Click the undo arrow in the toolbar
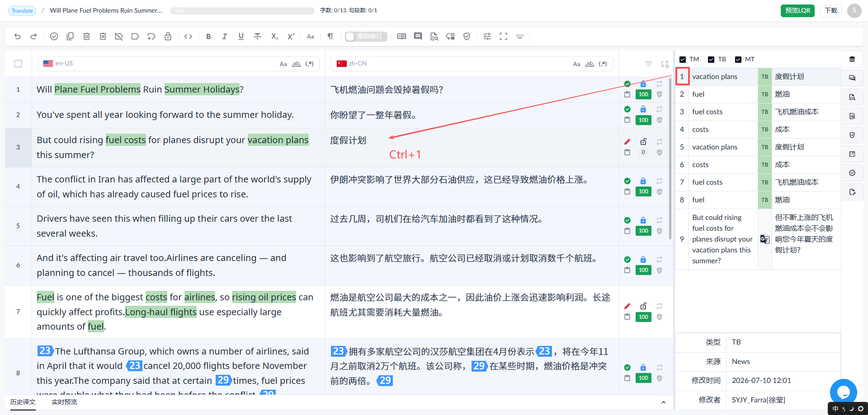Image resolution: width=868 pixels, height=415 pixels. [x=18, y=37]
